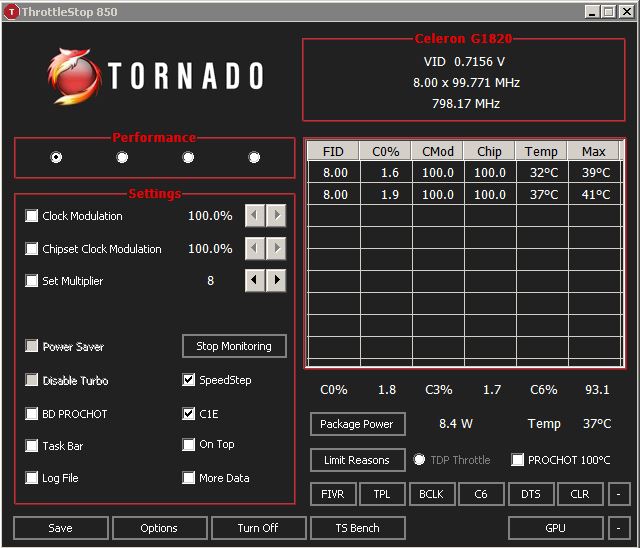The image size is (640, 548).
Task: Open the FIVR settings
Action: [x=333, y=494]
